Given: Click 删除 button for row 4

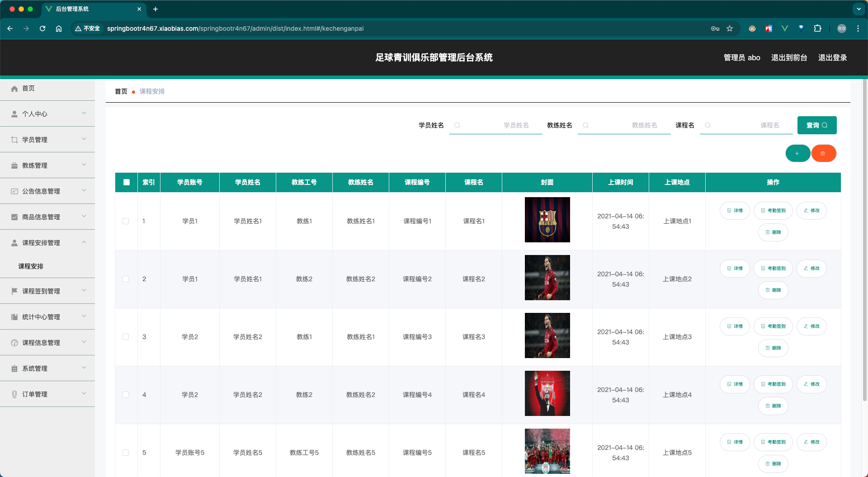Looking at the screenshot, I should 773,406.
